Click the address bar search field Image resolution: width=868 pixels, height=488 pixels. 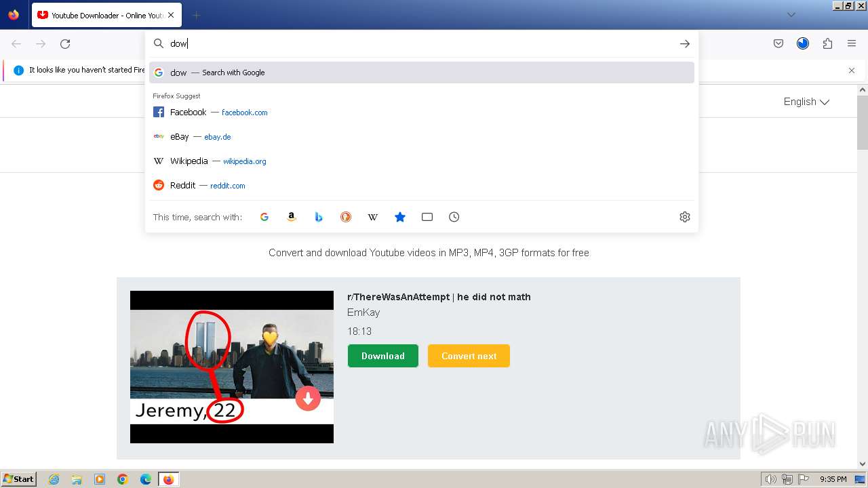[x=420, y=43]
